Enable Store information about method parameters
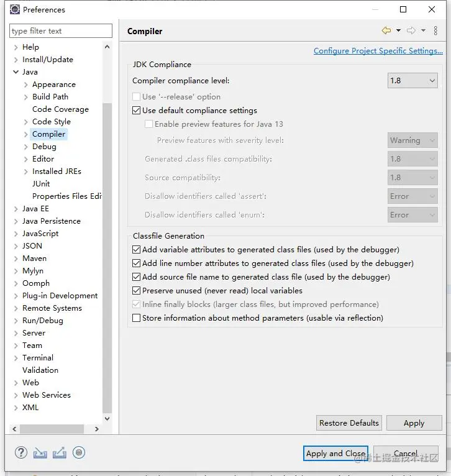Screen dimensions: 451x476 (x=137, y=318)
